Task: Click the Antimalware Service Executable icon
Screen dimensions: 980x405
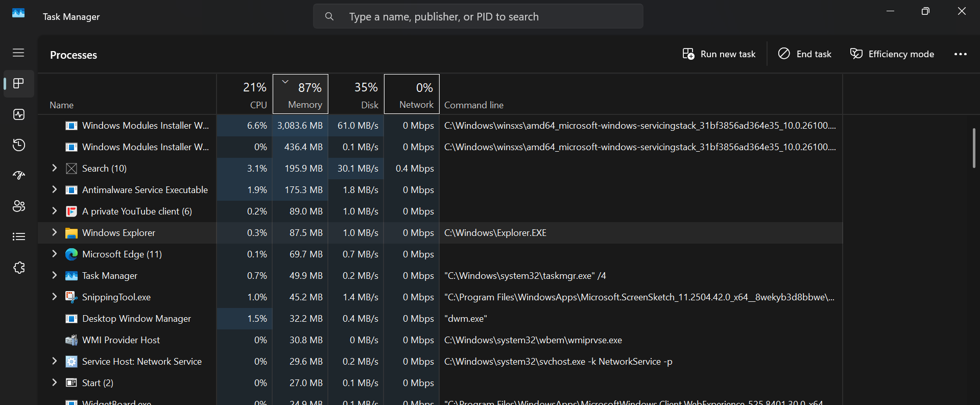Action: (71, 190)
